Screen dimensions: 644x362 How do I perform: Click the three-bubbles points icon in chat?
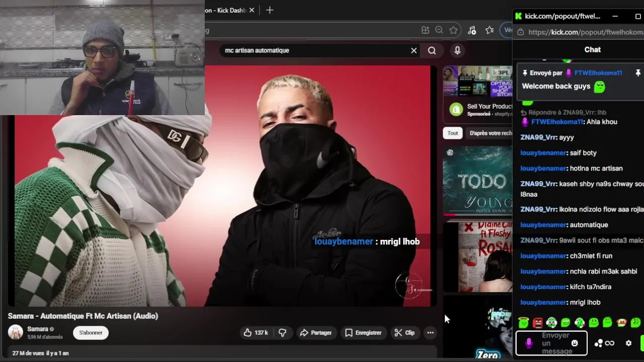[x=598, y=343]
